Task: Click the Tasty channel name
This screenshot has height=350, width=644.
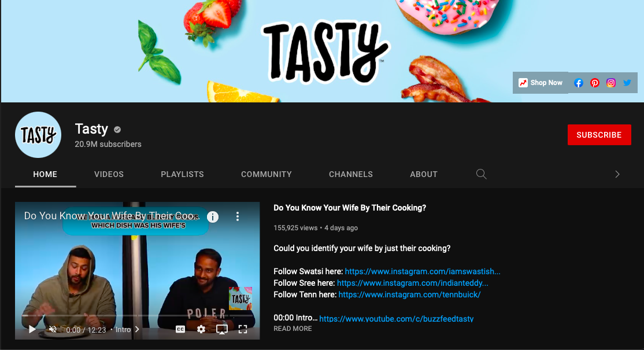Action: click(x=91, y=129)
